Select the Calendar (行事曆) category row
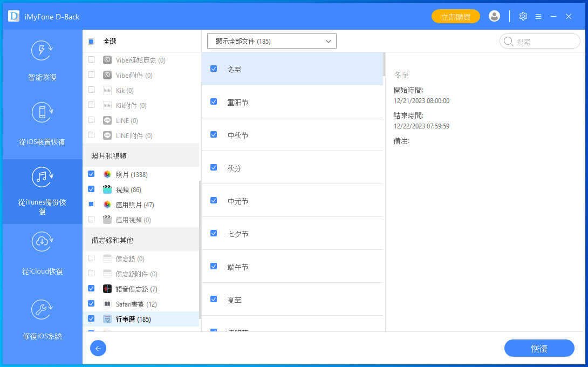Image resolution: width=588 pixels, height=367 pixels. tap(133, 319)
